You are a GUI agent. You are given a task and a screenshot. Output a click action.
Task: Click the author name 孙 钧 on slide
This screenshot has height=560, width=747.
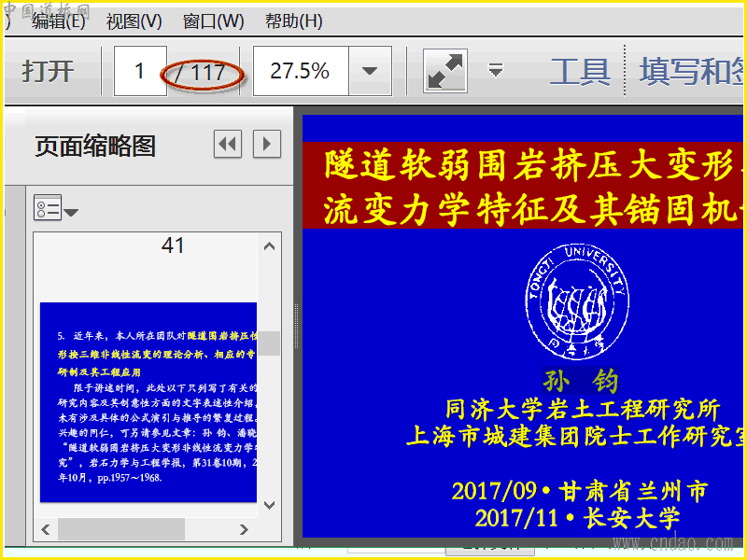pyautogui.click(x=580, y=381)
